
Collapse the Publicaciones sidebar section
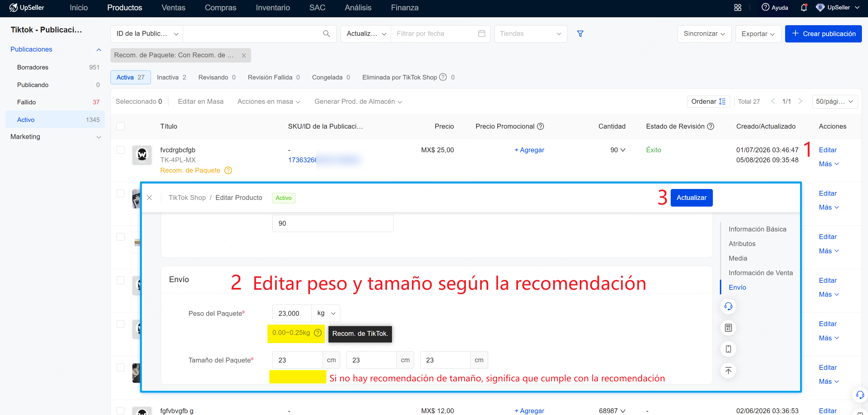[98, 50]
